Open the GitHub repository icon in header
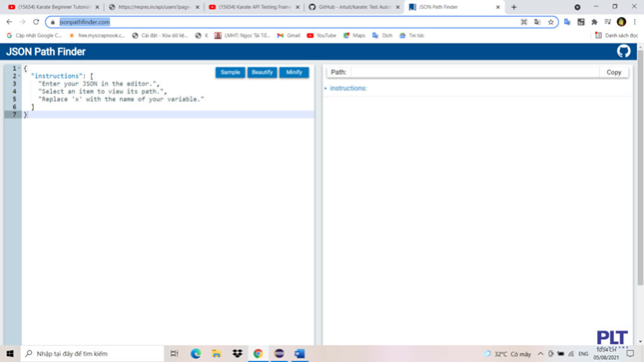 (623, 51)
